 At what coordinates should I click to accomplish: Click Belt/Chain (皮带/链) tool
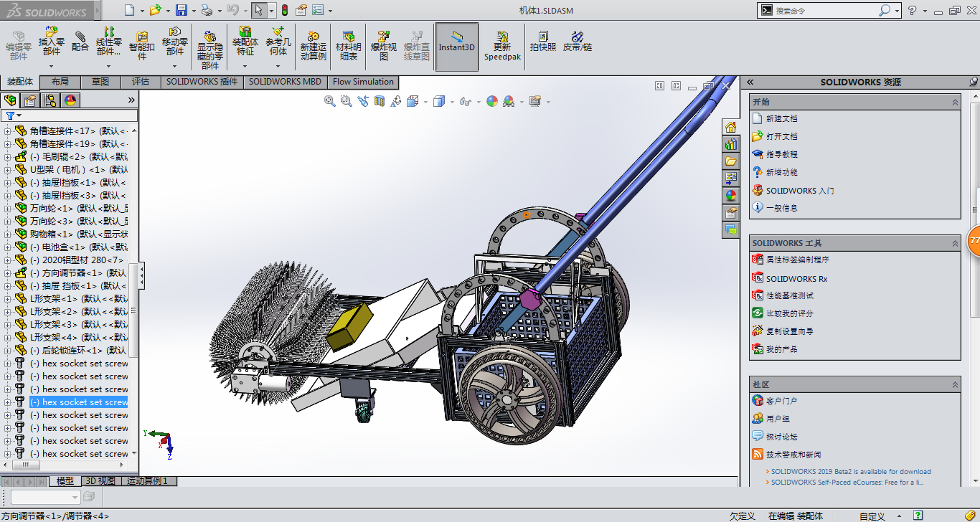click(x=578, y=42)
